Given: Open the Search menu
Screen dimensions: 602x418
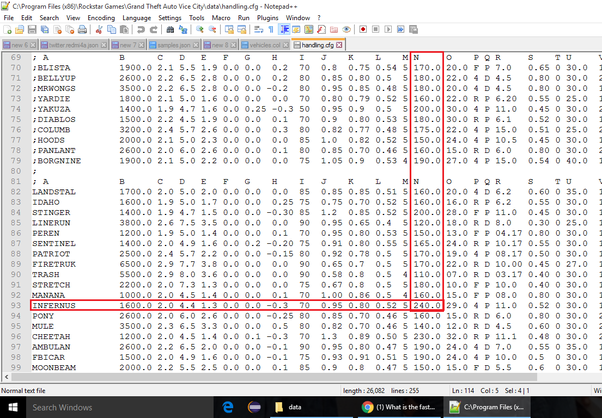Looking at the screenshot, I should pyautogui.click(x=49, y=18).
